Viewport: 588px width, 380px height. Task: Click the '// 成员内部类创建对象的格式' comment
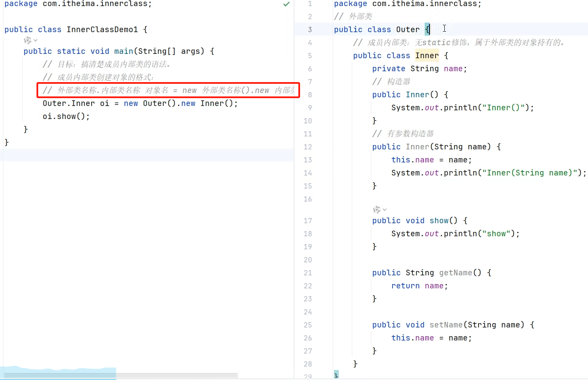(99, 77)
